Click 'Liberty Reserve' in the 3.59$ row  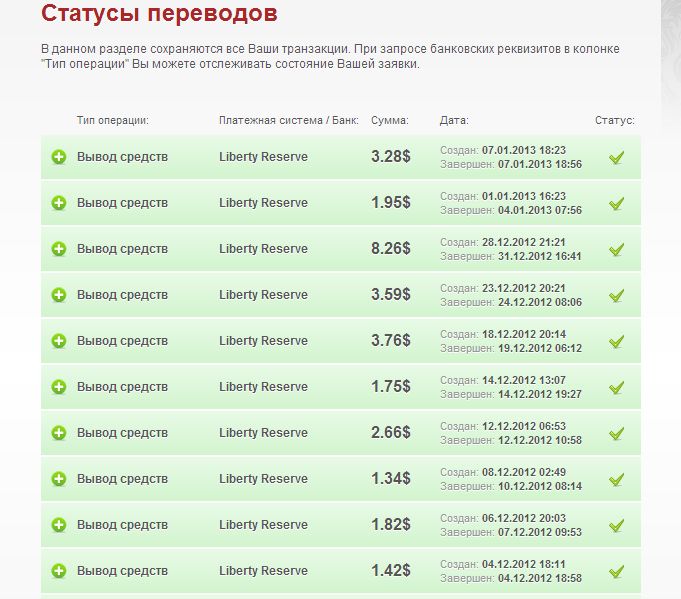(263, 295)
